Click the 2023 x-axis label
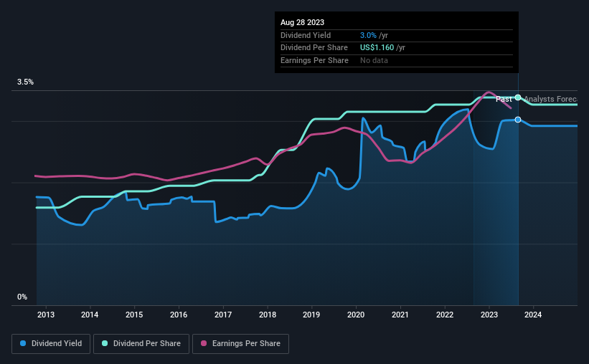The width and height of the screenshot is (589, 364). [x=489, y=315]
